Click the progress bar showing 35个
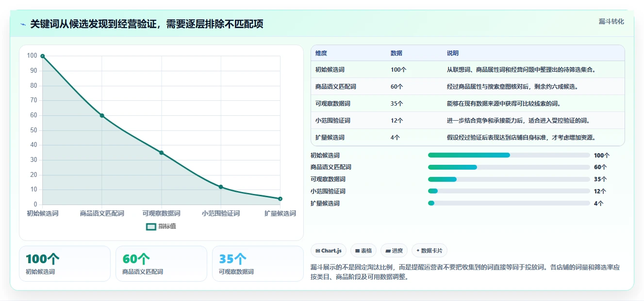Viewport: 644px width, 301px height. click(x=509, y=179)
